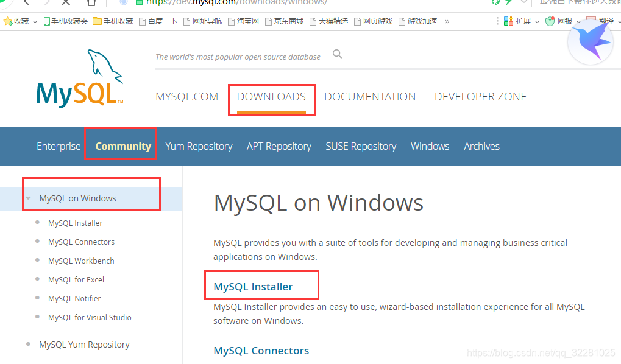Image resolution: width=621 pixels, height=364 pixels.
Task: Open the DOCUMENTATION top menu
Action: click(370, 97)
